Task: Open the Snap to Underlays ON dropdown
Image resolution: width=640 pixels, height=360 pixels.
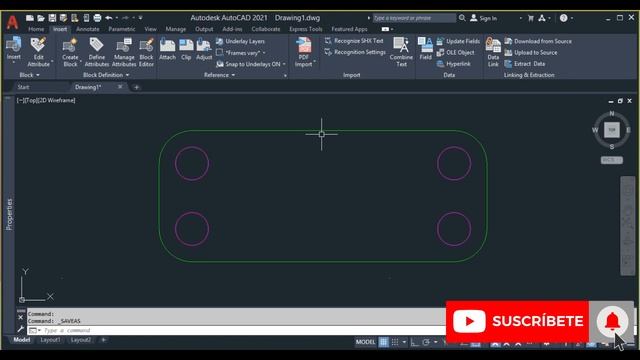Action: click(284, 64)
